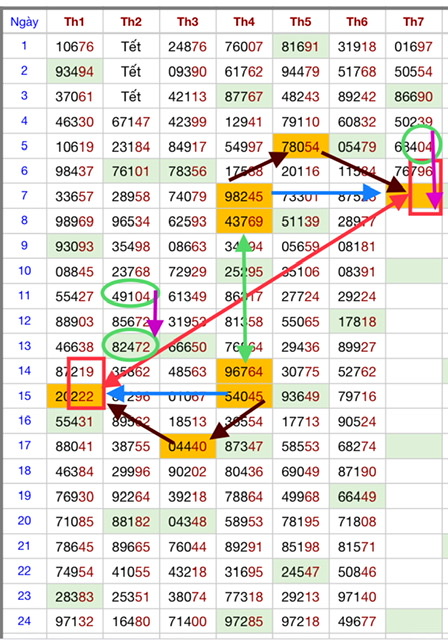The height and width of the screenshot is (640, 448).
Task: Click orange cell 96764 in Th4
Action: click(x=244, y=371)
